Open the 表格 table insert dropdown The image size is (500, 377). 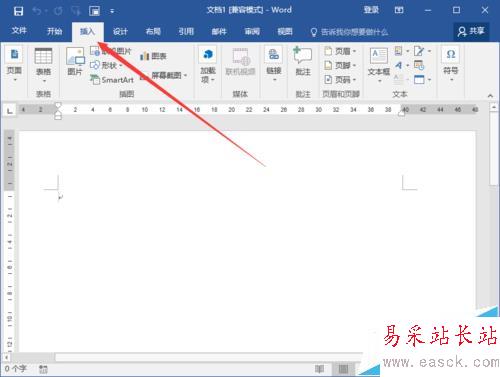43,65
